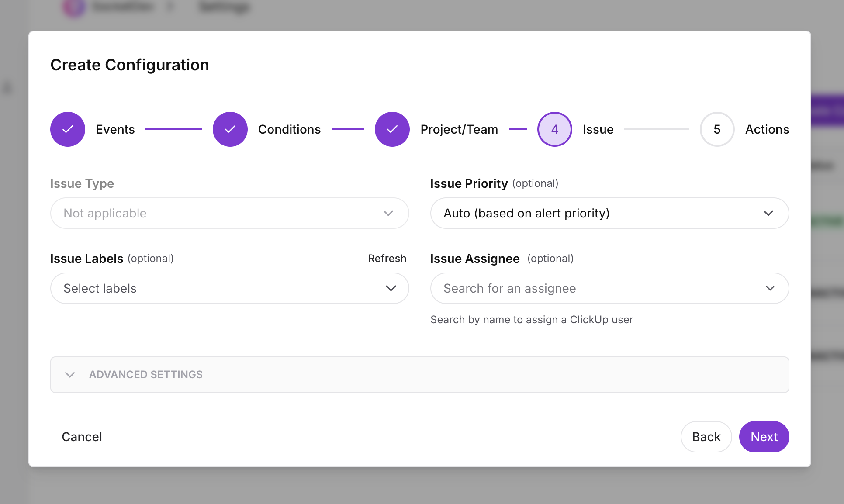
Task: Open the Issue Type dropdown
Action: [x=230, y=213]
